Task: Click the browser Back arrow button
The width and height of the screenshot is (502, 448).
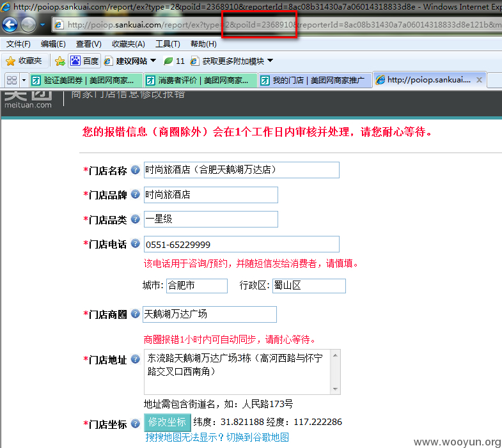Action: tap(10, 25)
